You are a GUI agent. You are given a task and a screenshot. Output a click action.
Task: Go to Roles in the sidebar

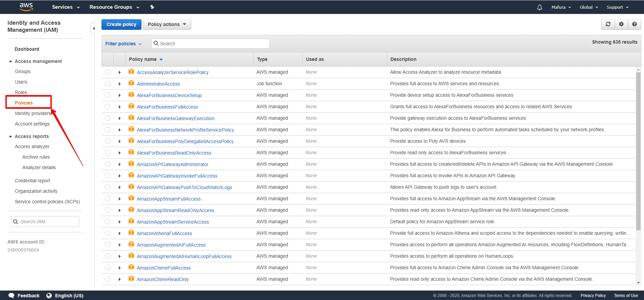click(21, 92)
